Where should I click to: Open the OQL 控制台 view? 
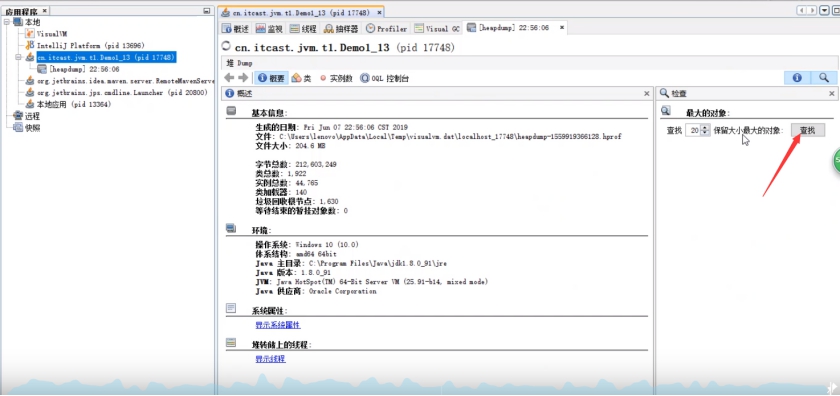[385, 78]
